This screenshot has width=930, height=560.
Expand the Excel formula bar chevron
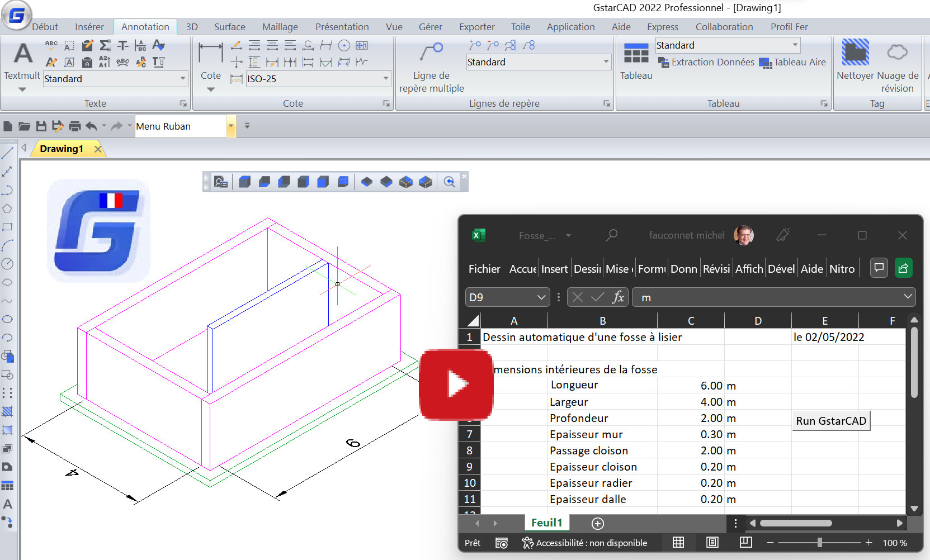tap(908, 297)
